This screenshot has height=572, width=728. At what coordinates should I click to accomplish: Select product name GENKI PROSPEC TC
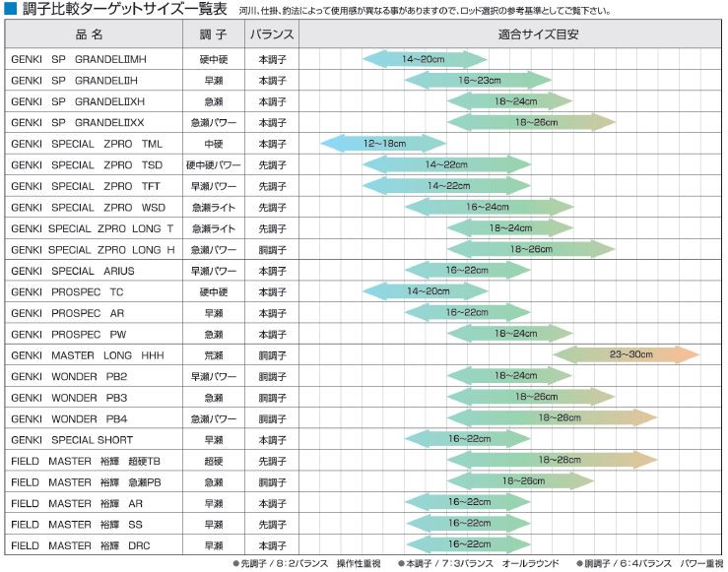(67, 292)
